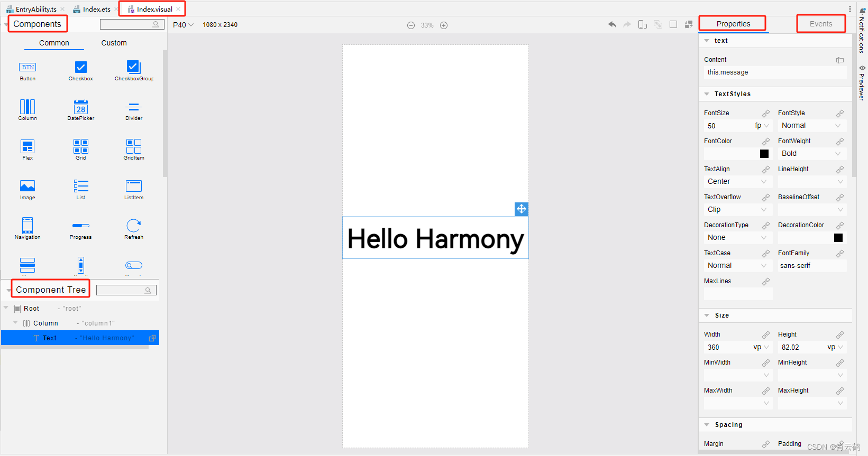Click the Content field showing this.message
Screen dimensions: 868x456
point(775,72)
